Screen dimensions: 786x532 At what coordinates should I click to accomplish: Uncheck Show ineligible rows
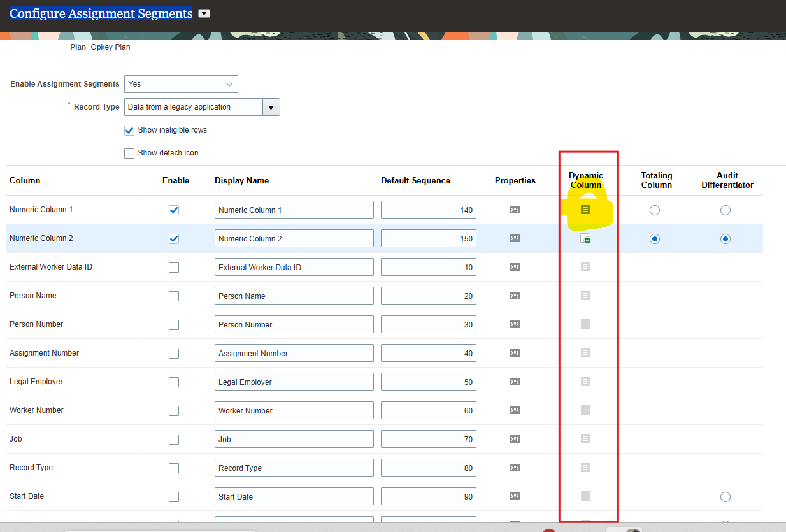(129, 130)
